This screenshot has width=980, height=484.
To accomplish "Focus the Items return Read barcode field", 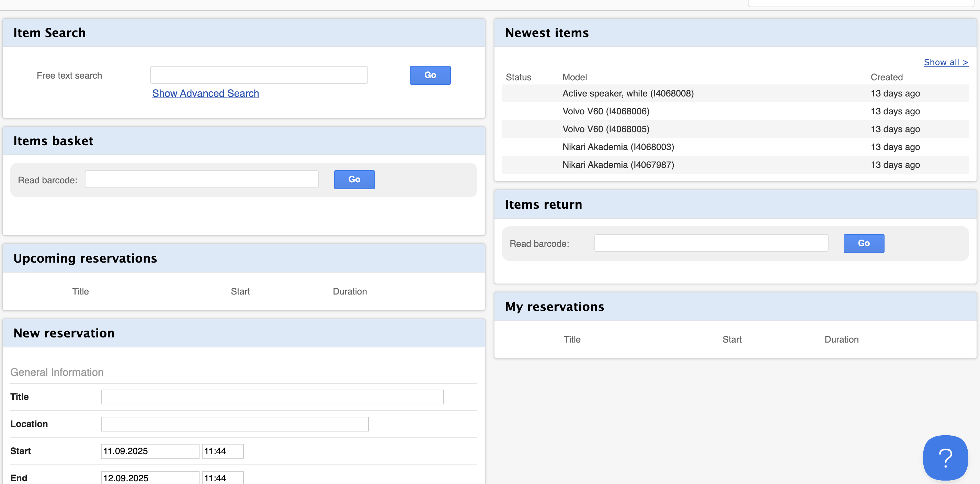I will [x=711, y=243].
